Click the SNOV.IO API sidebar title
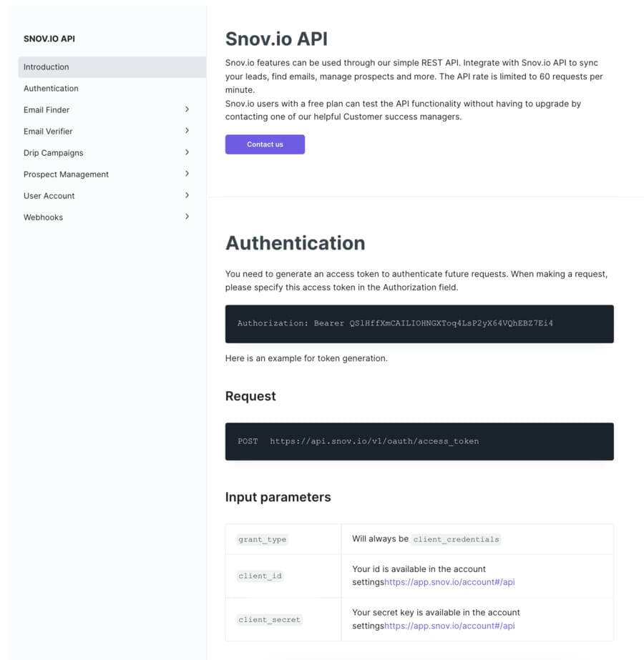This screenshot has height=660, width=644. coord(49,39)
